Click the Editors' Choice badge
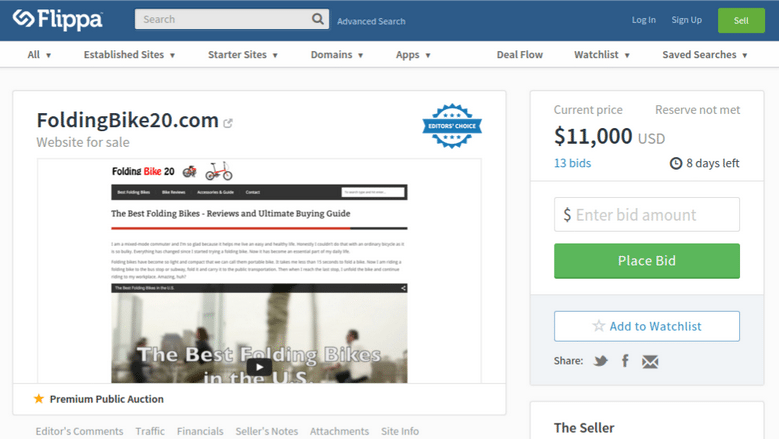Screen dimensions: 779x441 coord(452,126)
